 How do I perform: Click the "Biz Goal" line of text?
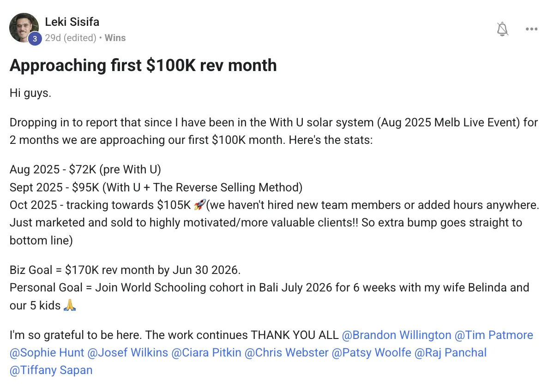(x=125, y=270)
